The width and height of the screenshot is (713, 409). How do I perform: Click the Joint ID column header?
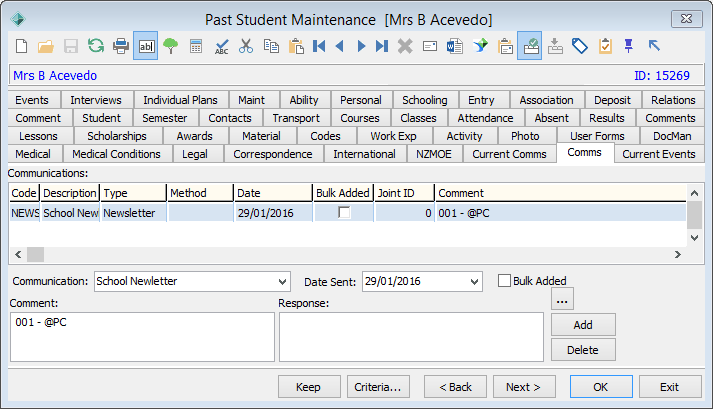[x=404, y=193]
